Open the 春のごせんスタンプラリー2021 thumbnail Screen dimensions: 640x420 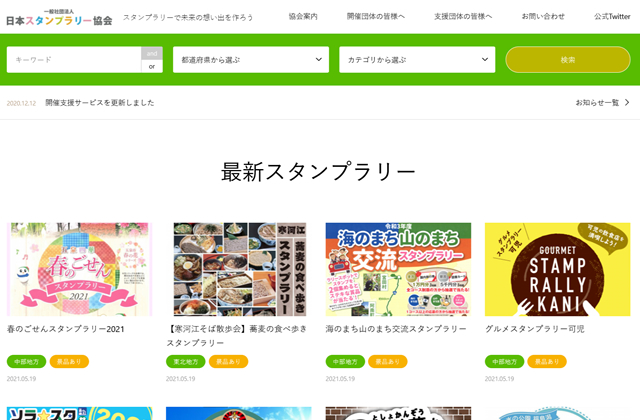79,269
